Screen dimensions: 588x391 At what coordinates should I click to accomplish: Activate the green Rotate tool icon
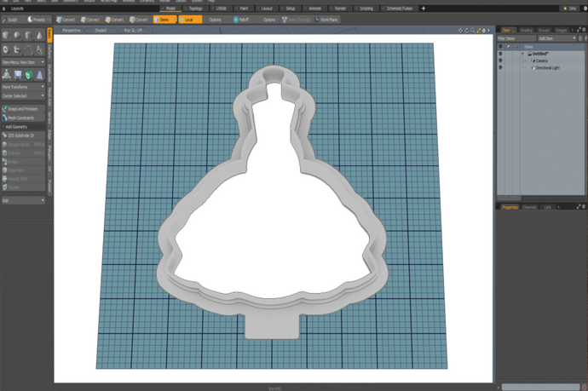point(28,75)
